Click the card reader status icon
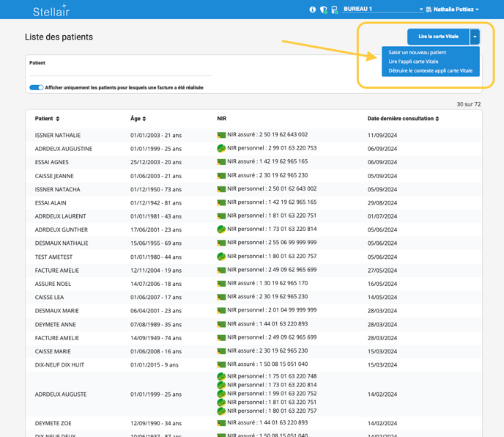 point(334,10)
